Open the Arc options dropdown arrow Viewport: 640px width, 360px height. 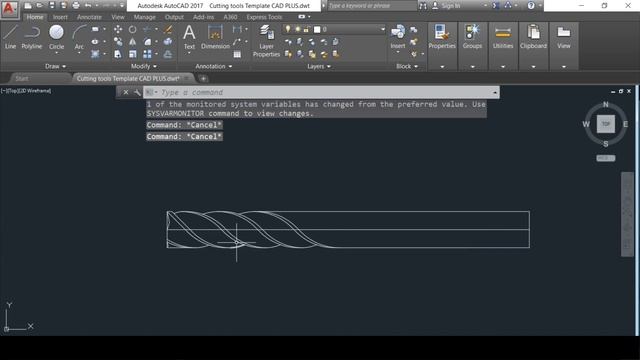click(x=79, y=53)
